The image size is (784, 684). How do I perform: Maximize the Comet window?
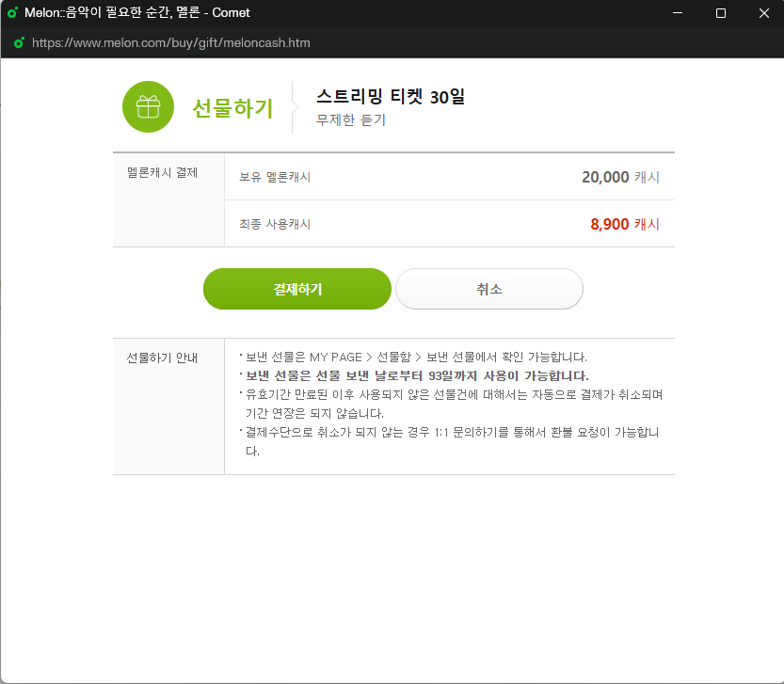[721, 13]
